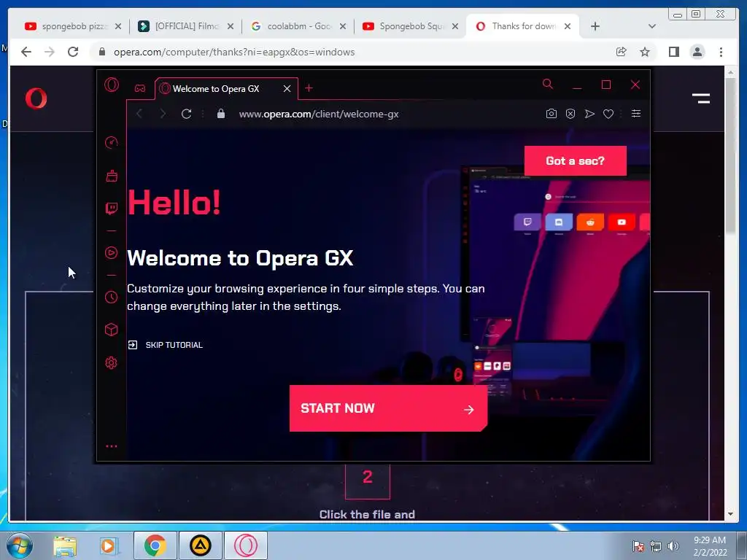
Task: Search tabs in Opera GX
Action: pyautogui.click(x=547, y=85)
